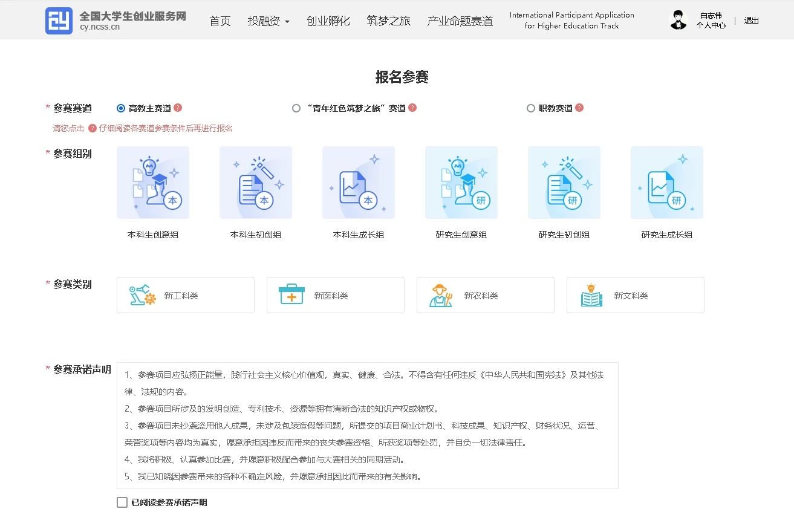
Task: Click the 本科生初创组 label text
Action: (256, 235)
